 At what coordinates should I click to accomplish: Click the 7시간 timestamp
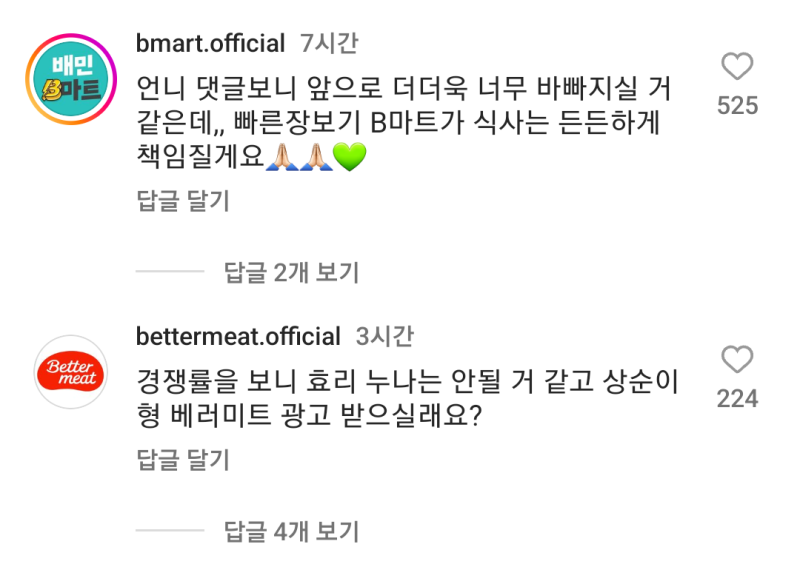329,44
